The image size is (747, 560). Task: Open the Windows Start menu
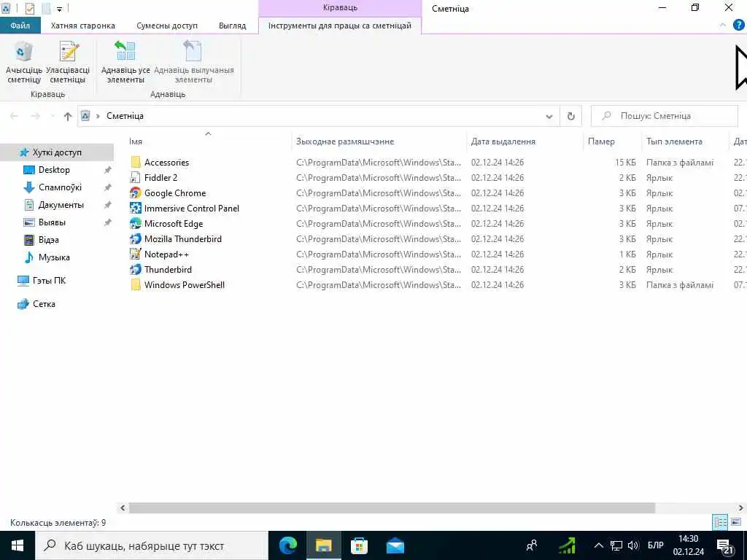click(x=18, y=545)
